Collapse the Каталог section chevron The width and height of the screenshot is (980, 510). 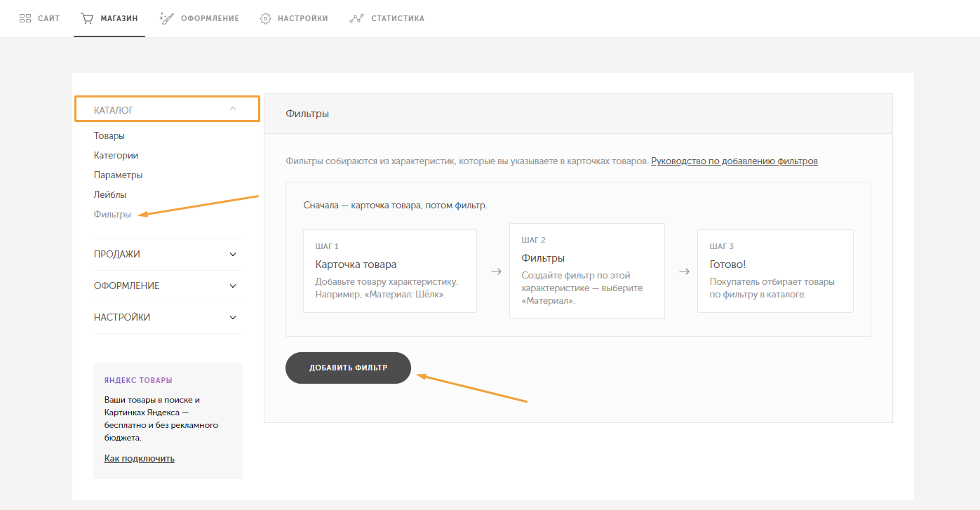[x=233, y=109]
